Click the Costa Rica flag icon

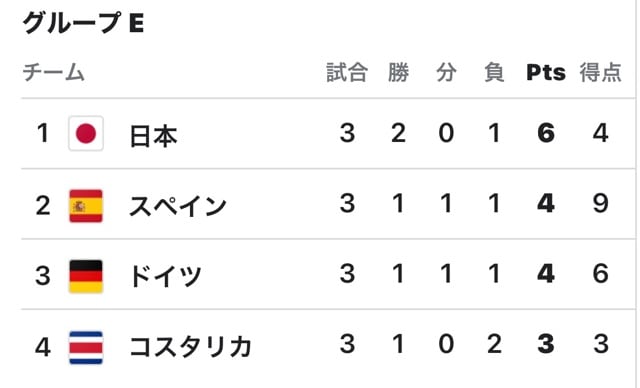(86, 347)
